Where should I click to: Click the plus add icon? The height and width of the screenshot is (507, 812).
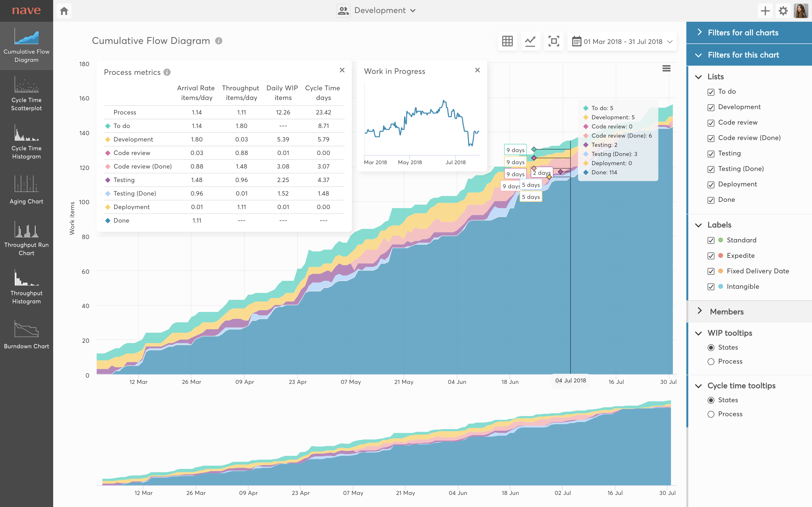click(x=765, y=11)
